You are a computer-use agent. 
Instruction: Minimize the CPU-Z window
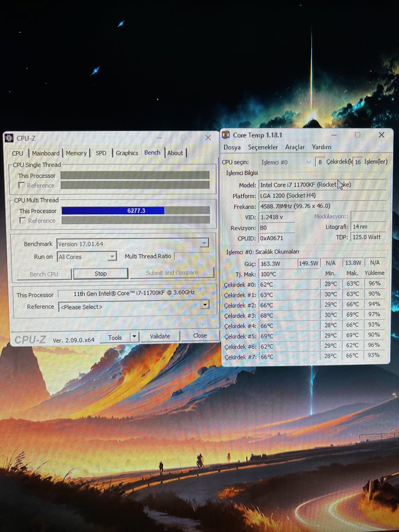159,137
